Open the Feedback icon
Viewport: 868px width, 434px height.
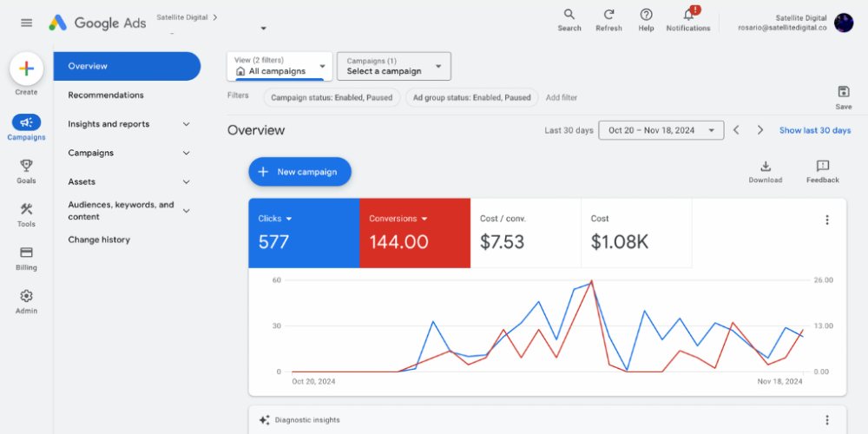823,172
